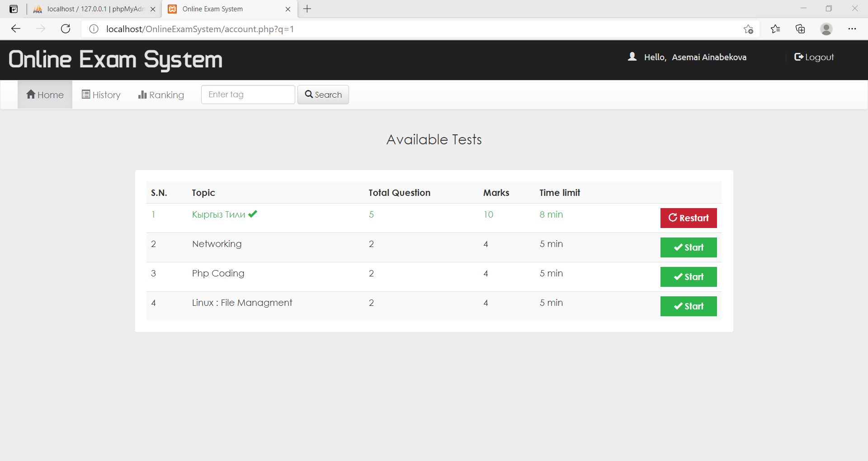
Task: Open the History page
Action: point(101,95)
